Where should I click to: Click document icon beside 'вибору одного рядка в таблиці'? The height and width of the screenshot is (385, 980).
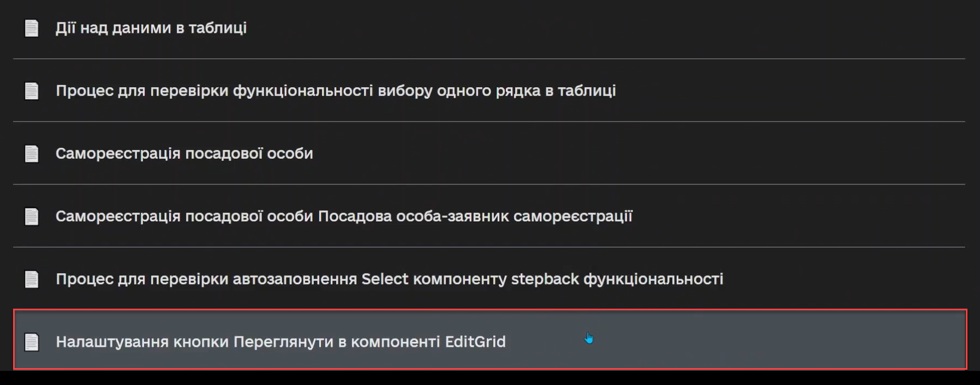[32, 91]
